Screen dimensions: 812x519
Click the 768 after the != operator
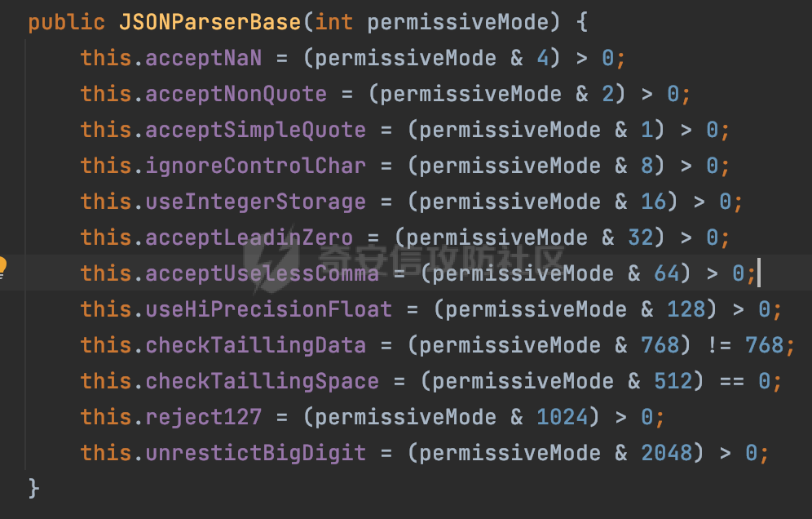[x=765, y=345]
